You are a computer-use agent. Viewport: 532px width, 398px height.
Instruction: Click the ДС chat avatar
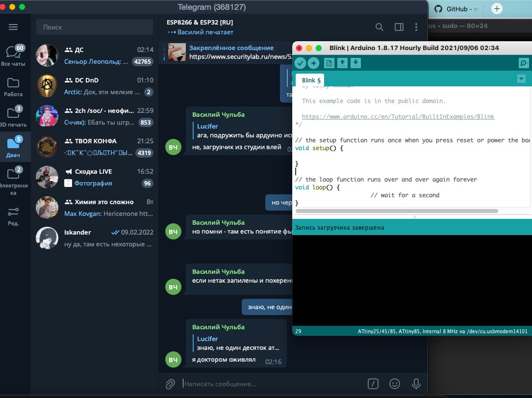[47, 55]
